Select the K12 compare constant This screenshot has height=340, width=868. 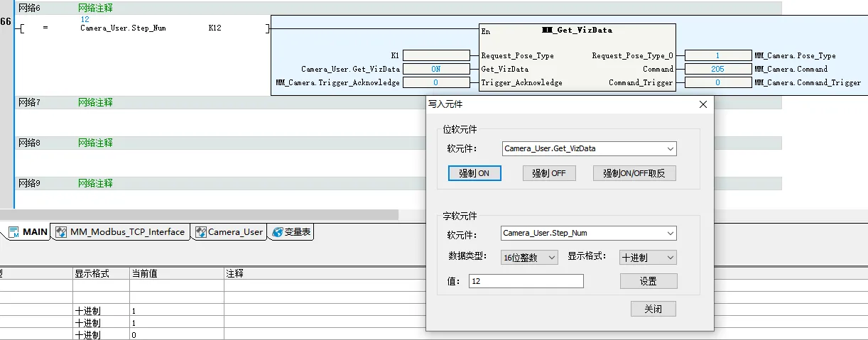pos(215,28)
